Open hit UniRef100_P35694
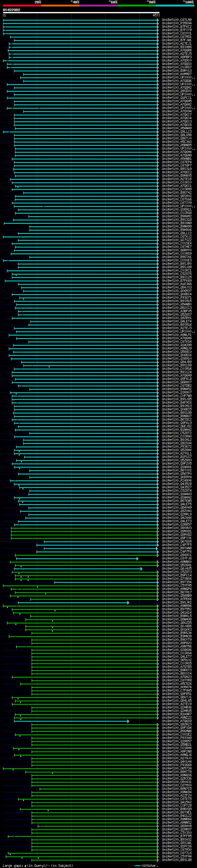Viewport: 197px width, 868px height. point(176,23)
